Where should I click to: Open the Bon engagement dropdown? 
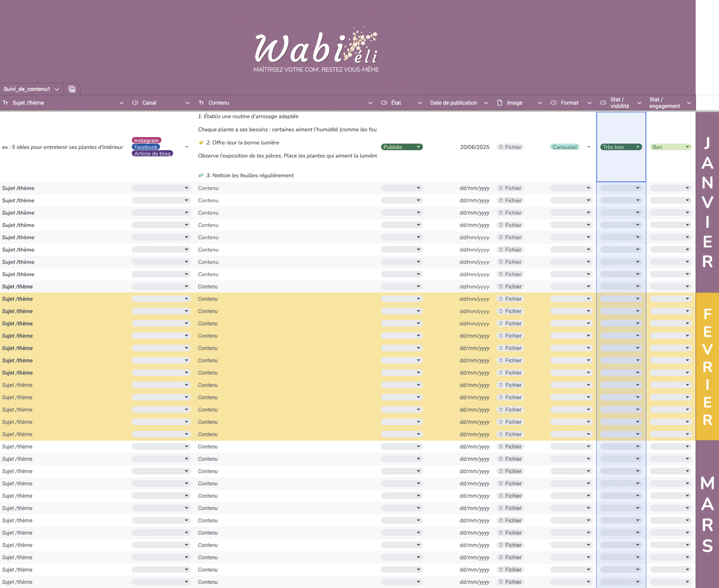click(x=671, y=147)
